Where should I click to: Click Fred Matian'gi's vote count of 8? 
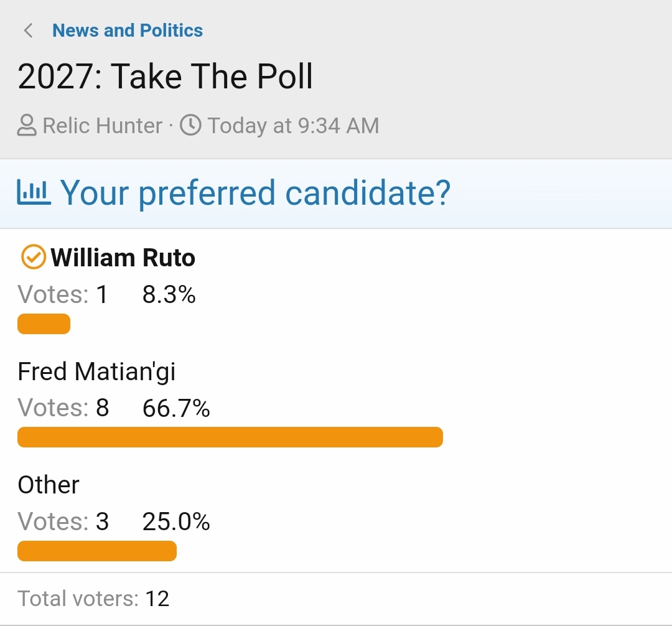pos(103,408)
